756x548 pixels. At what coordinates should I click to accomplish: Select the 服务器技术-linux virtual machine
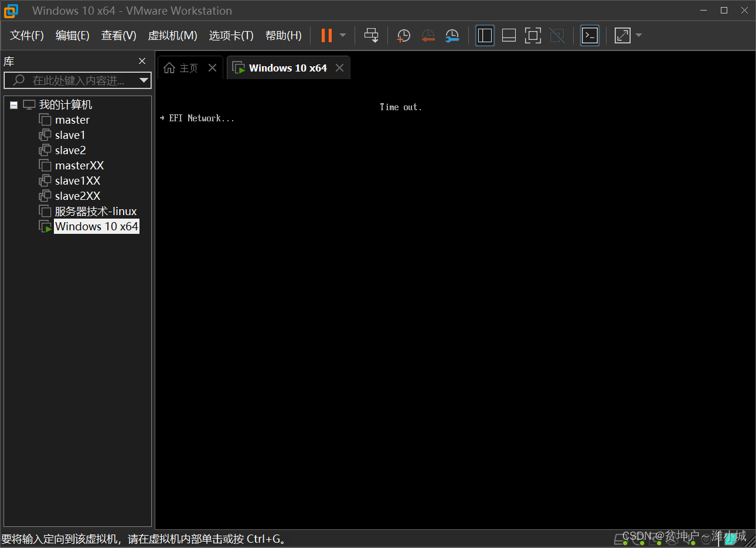(96, 211)
